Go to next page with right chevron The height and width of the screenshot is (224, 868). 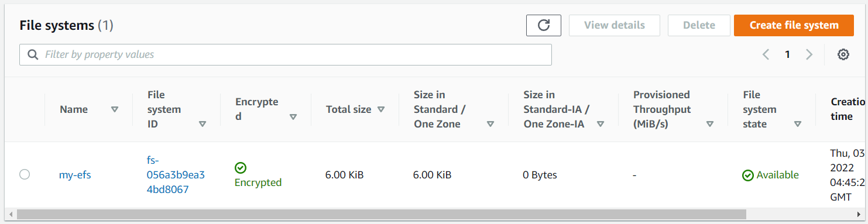pyautogui.click(x=809, y=54)
